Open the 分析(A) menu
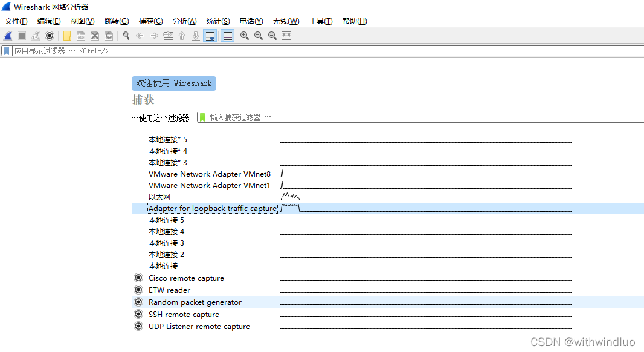Image resolution: width=644 pixels, height=352 pixels. tap(184, 21)
